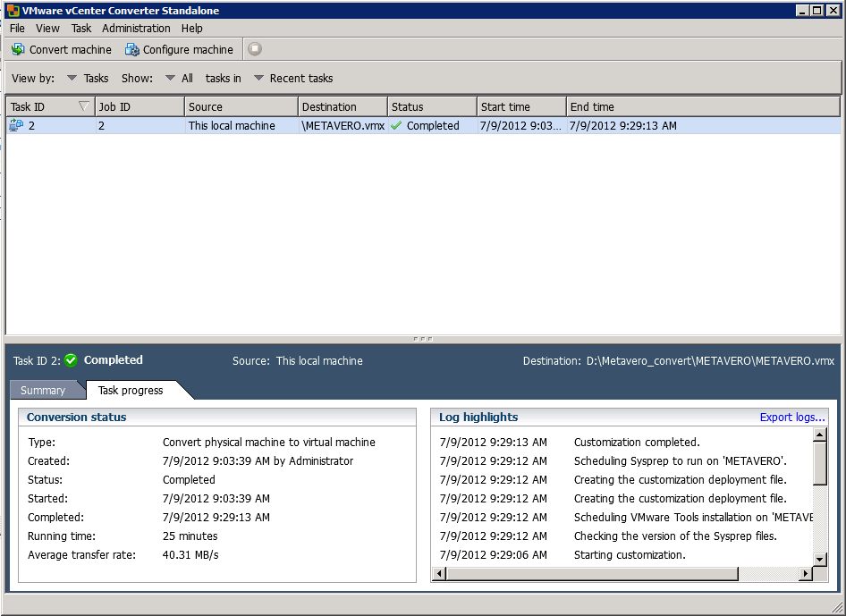Click the grayed-out stop task icon
Image resolution: width=846 pixels, height=616 pixels.
[x=255, y=49]
